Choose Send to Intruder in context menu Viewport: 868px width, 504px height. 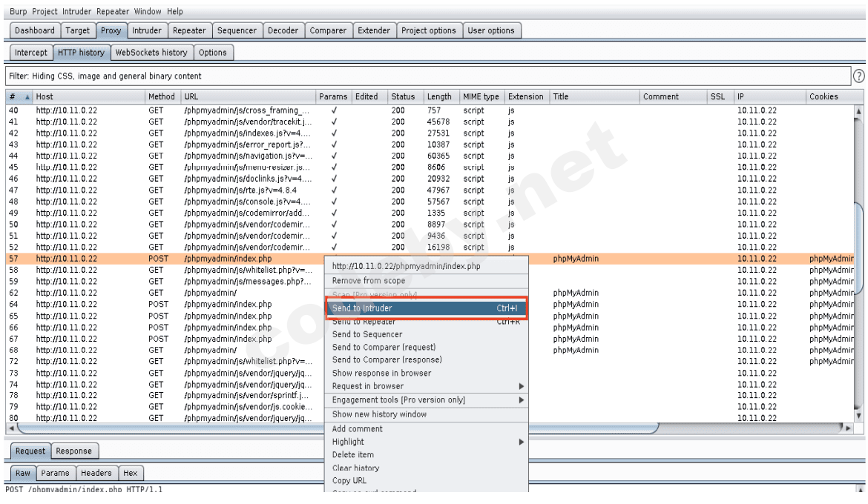pyautogui.click(x=425, y=308)
